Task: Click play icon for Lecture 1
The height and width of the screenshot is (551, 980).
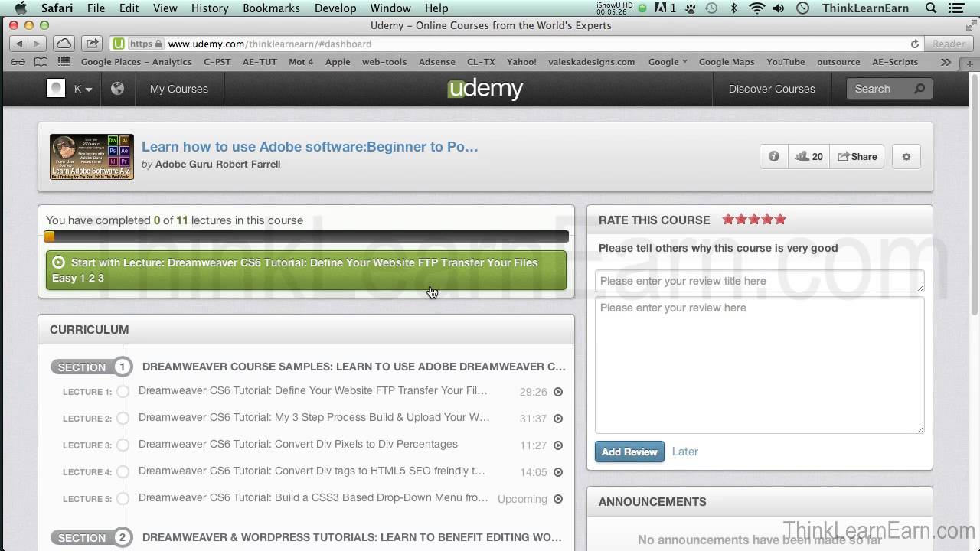Action: pyautogui.click(x=558, y=392)
